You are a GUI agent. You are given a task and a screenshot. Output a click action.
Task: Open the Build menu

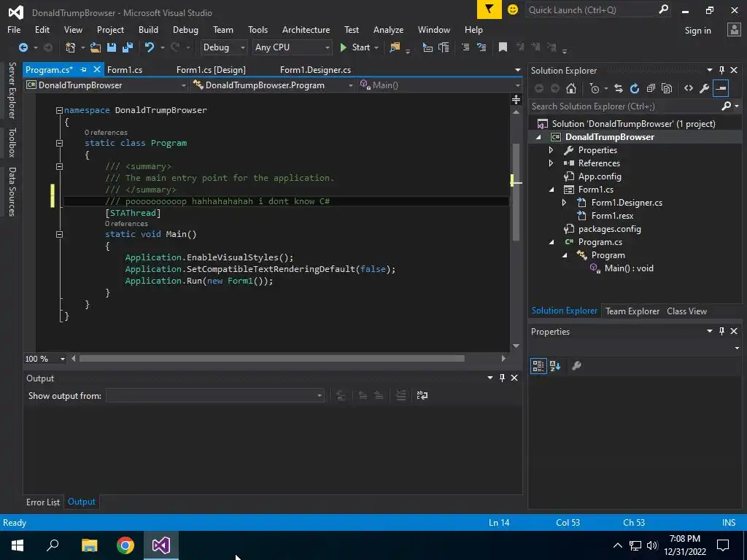[148, 29]
